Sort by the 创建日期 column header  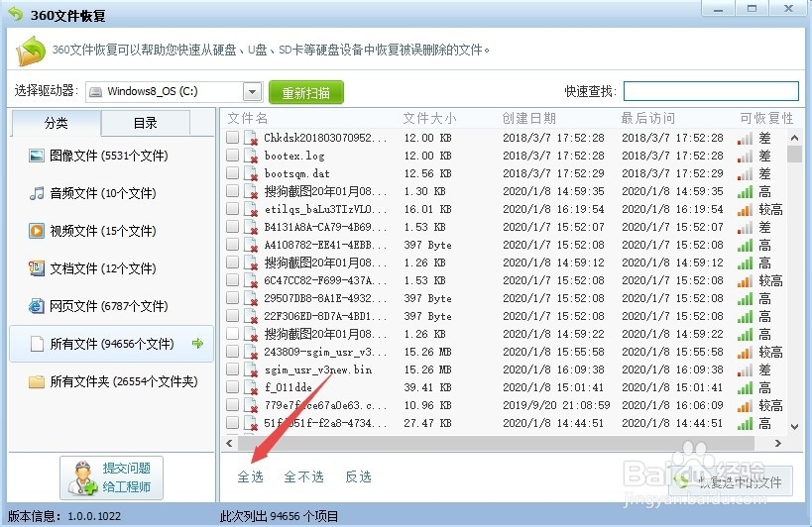[528, 119]
